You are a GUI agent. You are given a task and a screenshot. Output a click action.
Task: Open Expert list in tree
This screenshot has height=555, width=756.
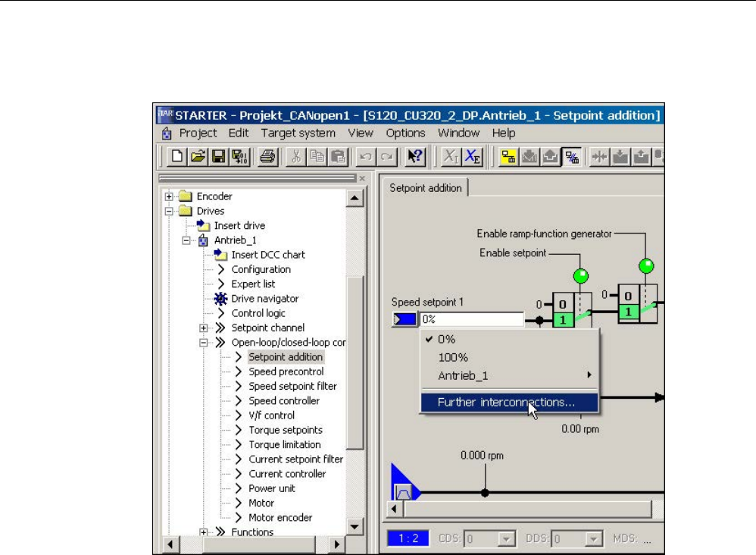(x=253, y=284)
